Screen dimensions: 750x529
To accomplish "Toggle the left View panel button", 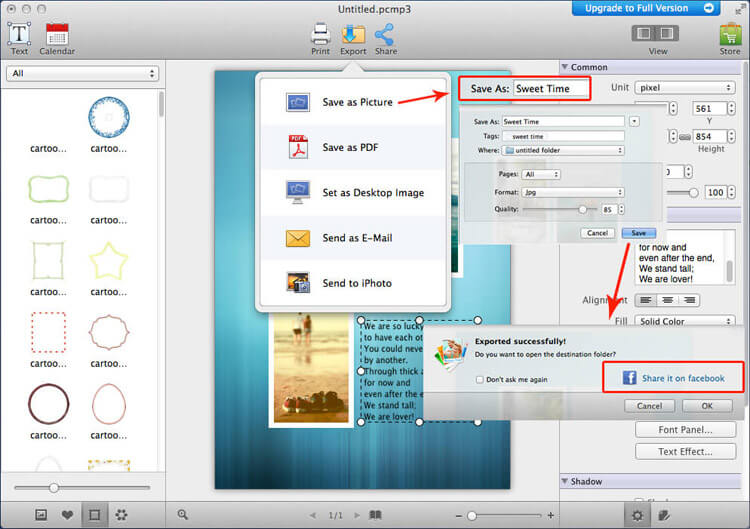I will click(x=644, y=33).
